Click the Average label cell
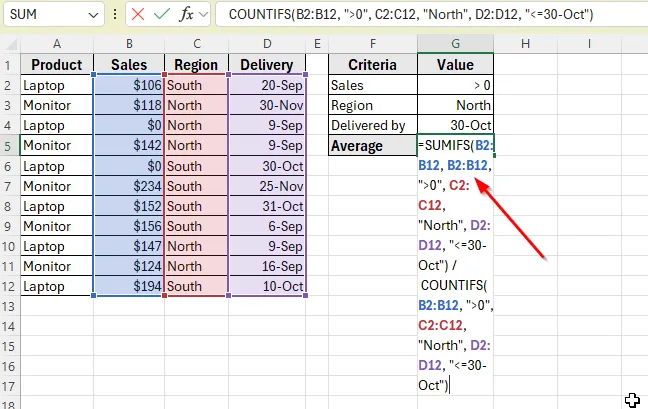Image resolution: width=648 pixels, height=409 pixels. (373, 145)
